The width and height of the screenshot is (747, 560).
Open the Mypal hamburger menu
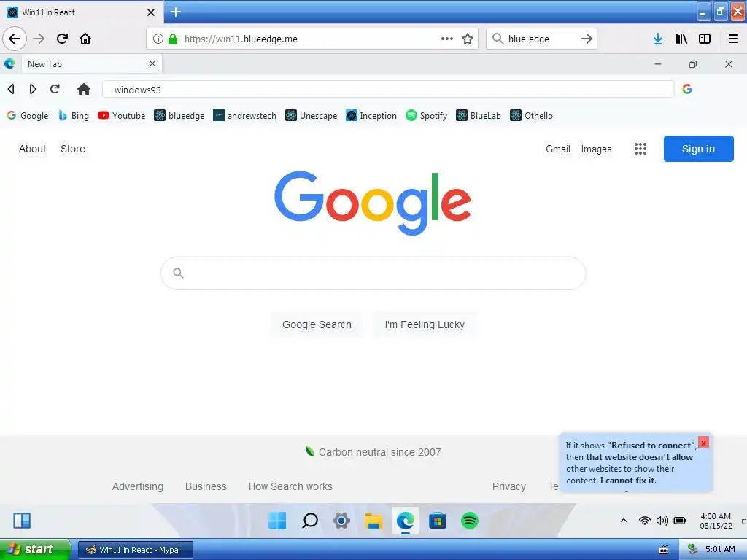(733, 39)
